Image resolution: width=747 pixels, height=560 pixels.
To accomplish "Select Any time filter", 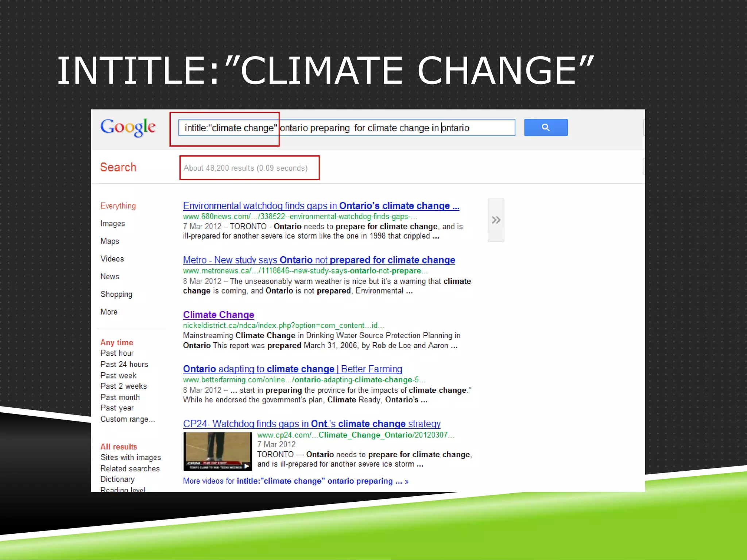I will coord(117,343).
